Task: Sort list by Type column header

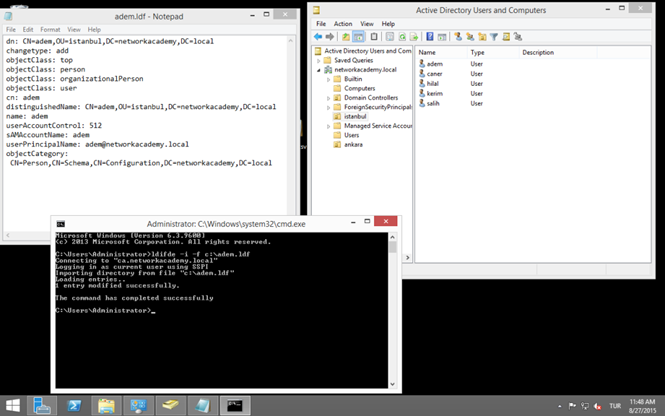Action: pyautogui.click(x=493, y=53)
